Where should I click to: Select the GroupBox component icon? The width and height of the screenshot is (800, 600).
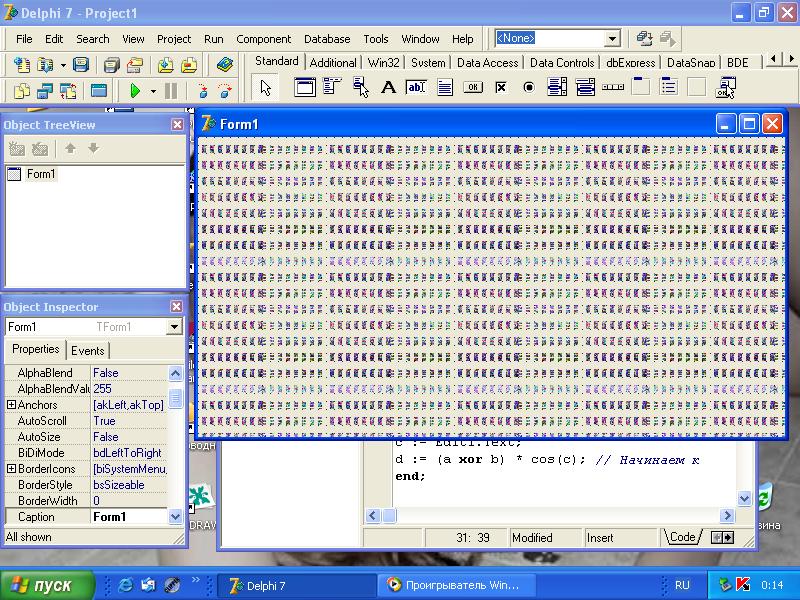[640, 87]
